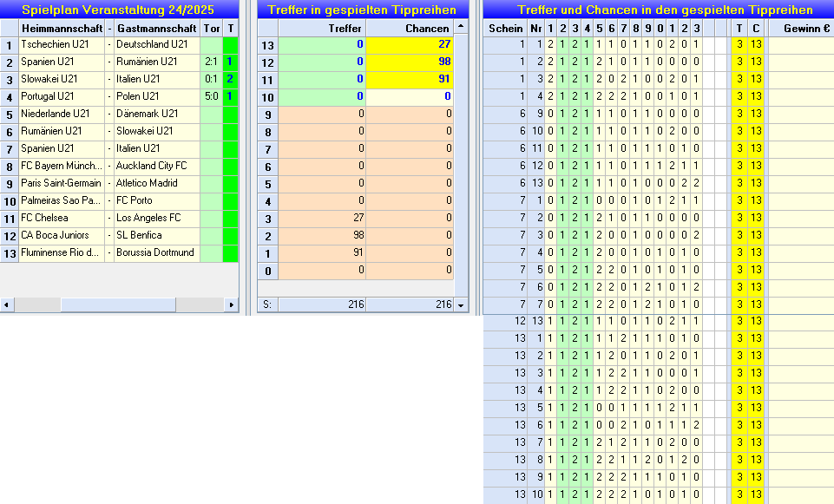Screen dimensions: 834x504
Task: Click the scroll up arrow beside Chancen header
Action: point(461,27)
